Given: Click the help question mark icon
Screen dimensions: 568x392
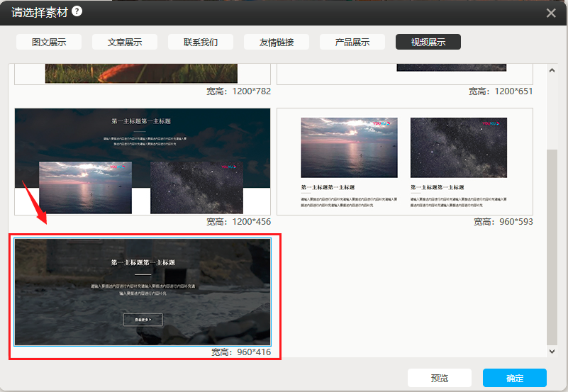Looking at the screenshot, I should [x=77, y=11].
